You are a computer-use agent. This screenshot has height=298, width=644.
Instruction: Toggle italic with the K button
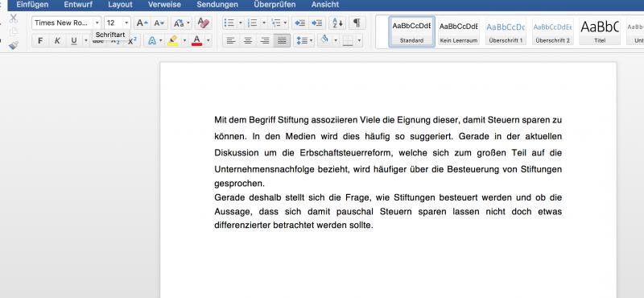click(57, 41)
